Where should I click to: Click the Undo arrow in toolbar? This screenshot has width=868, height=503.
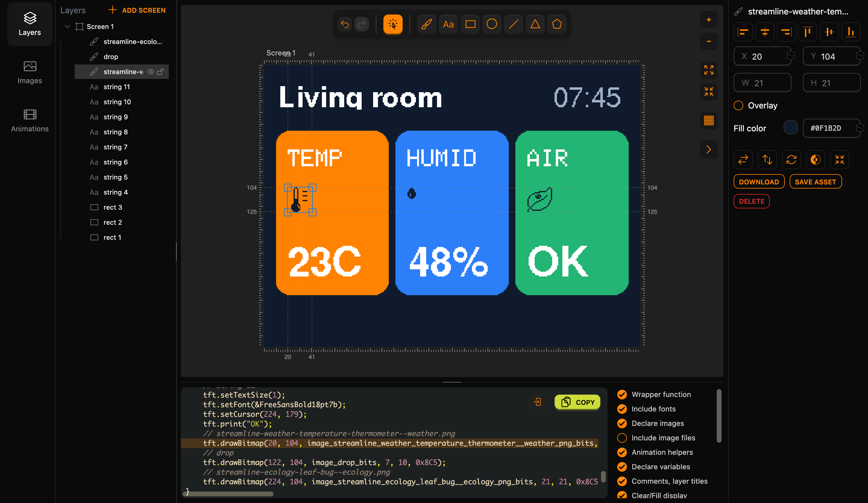pyautogui.click(x=344, y=24)
